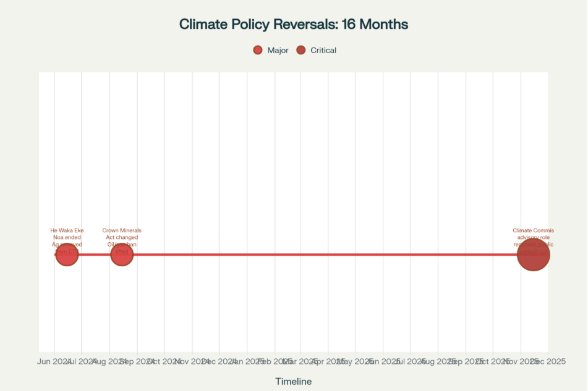Click the Dec 2025 axis tick label
The image size is (588, 391).
(x=549, y=361)
